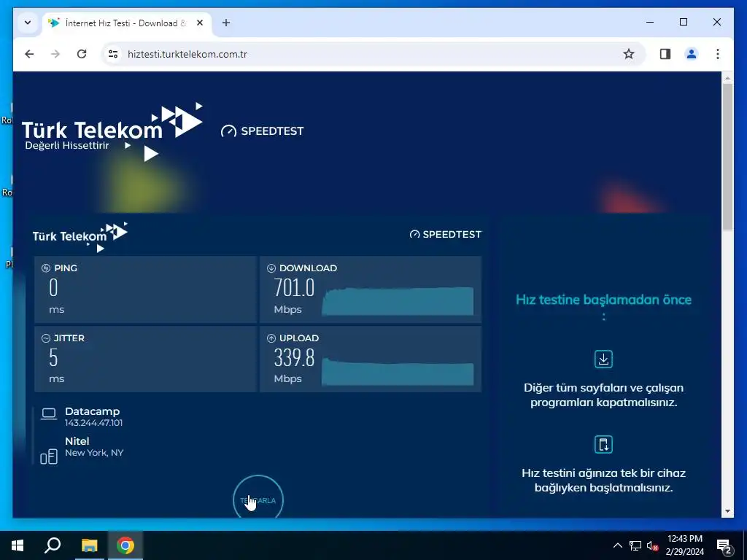Screen dimensions: 747x560
Task: Click the server icon next to Nitel
Action: [x=49, y=456]
